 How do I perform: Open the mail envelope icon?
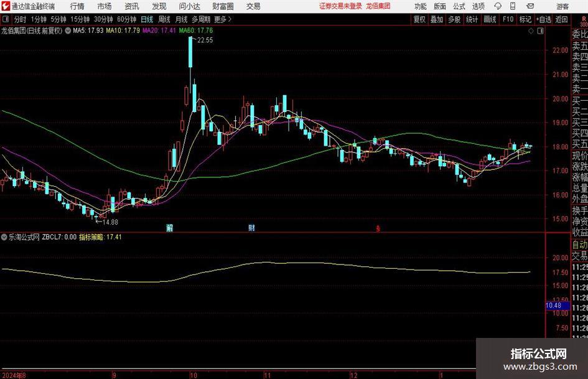pos(530,6)
